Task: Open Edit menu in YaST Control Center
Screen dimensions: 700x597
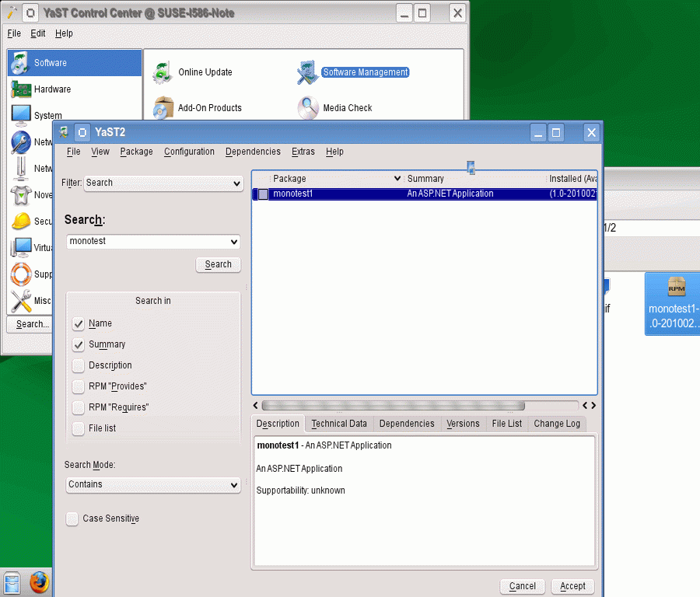Action: point(38,33)
